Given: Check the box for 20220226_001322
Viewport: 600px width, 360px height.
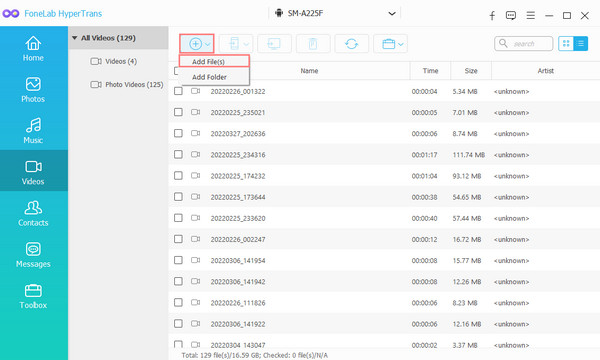Looking at the screenshot, I should point(178,91).
